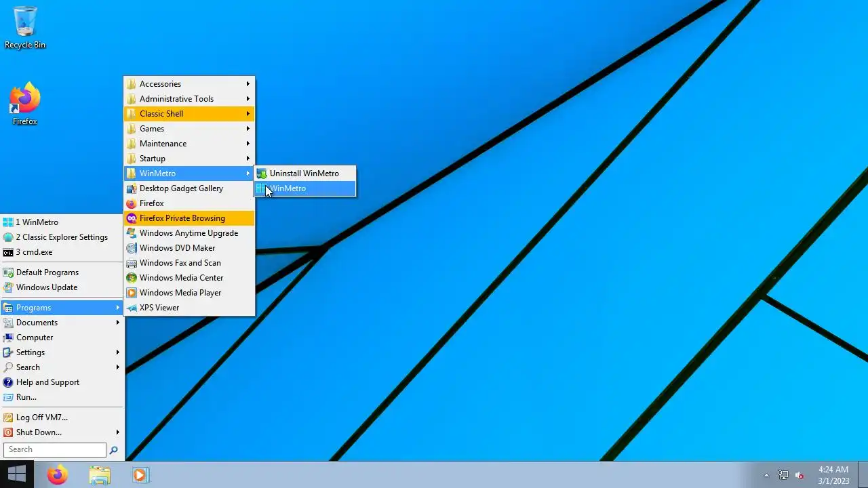This screenshot has height=488, width=868.
Task: Open the Run... dialog entry
Action: [62, 397]
